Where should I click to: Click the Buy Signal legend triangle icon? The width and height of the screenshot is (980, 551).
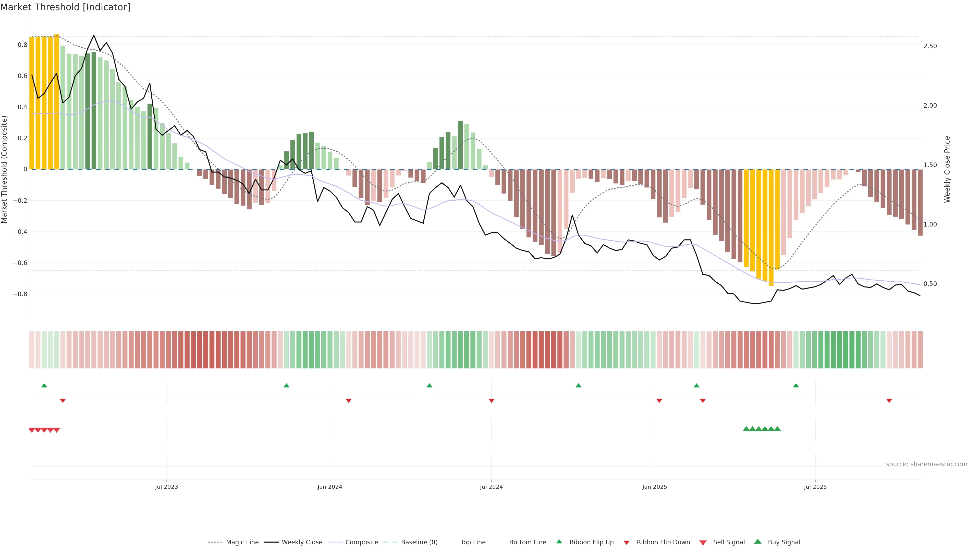[758, 542]
